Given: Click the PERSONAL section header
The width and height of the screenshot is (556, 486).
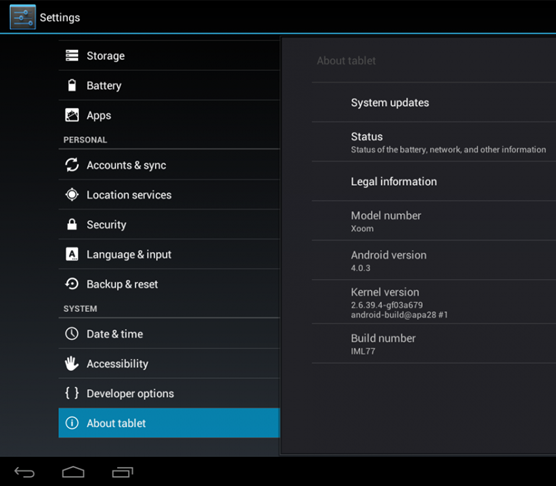Looking at the screenshot, I should click(85, 140).
